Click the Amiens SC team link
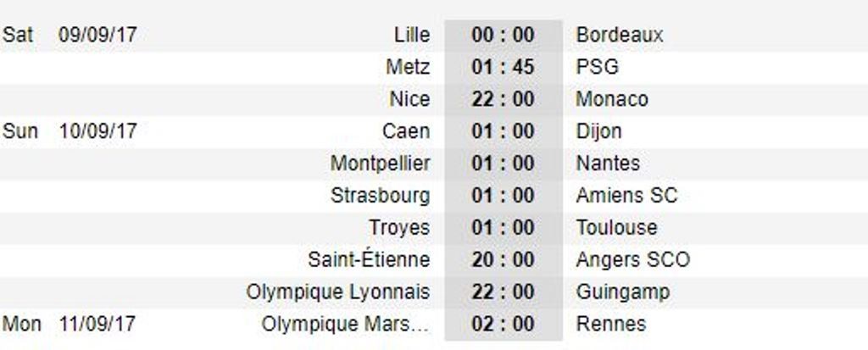Image resolution: width=868 pixels, height=350 pixels. pos(626,196)
